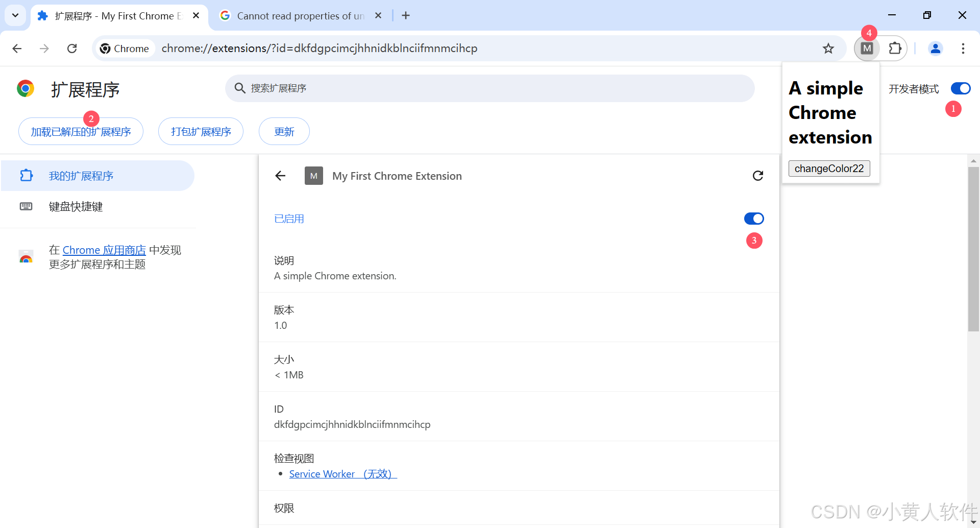Click the gray M icon beside My First Chrome Extension

(314, 176)
